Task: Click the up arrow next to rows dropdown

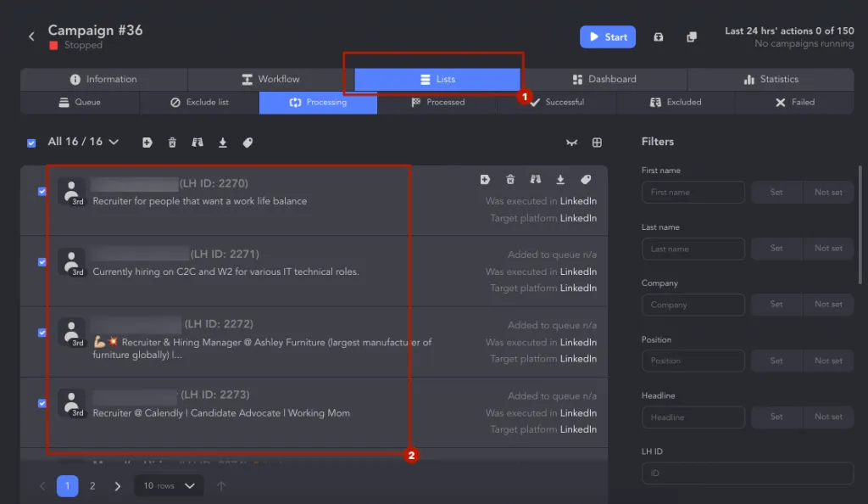Action: click(221, 486)
